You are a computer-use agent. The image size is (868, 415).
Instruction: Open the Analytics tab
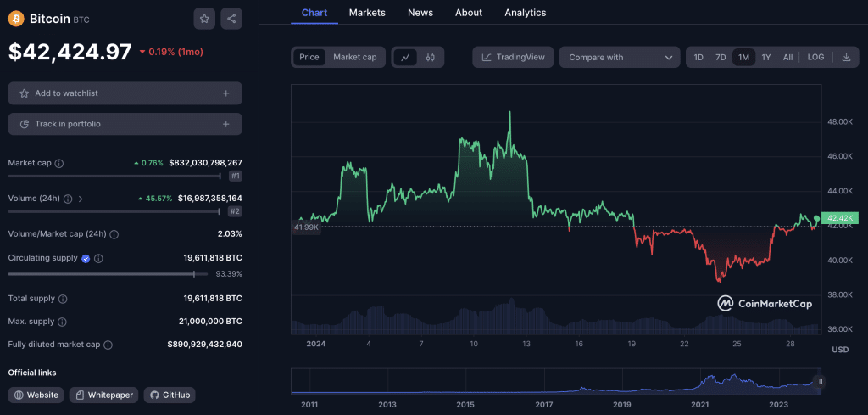click(525, 13)
